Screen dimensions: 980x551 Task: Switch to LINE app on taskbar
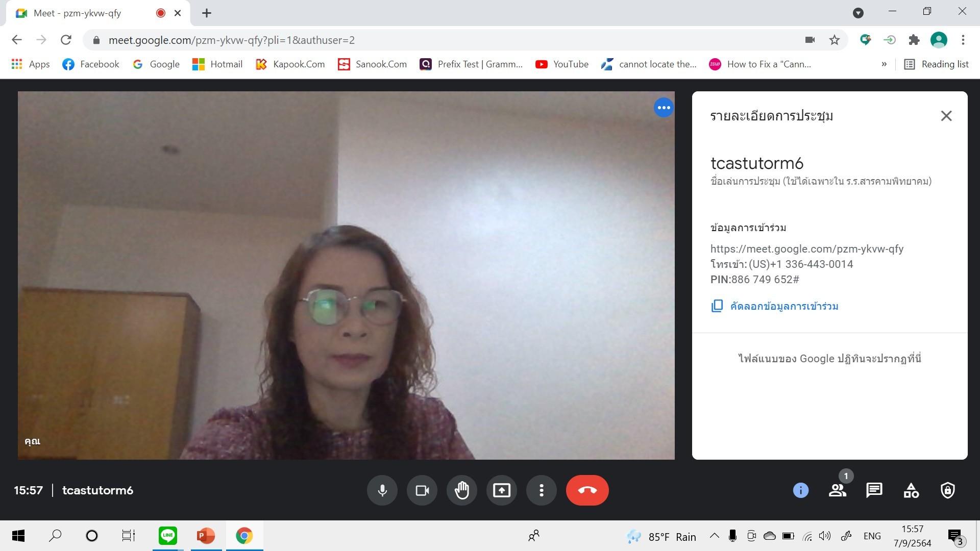point(167,536)
